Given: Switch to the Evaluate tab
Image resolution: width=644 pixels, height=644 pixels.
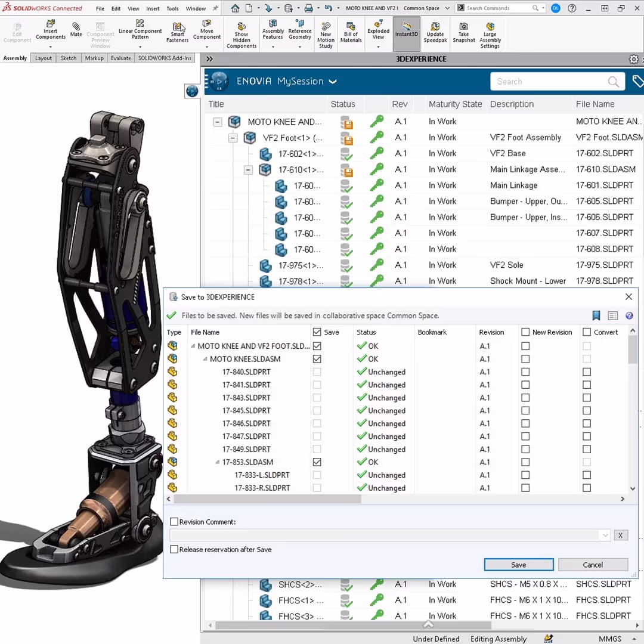Looking at the screenshot, I should [x=120, y=58].
